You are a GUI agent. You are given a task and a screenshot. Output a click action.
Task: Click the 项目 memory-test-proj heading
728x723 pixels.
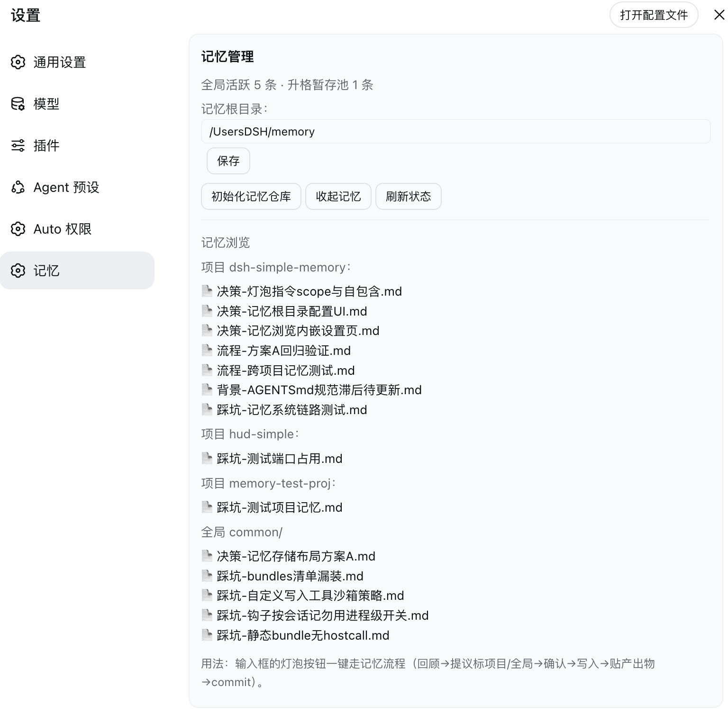coord(269,483)
